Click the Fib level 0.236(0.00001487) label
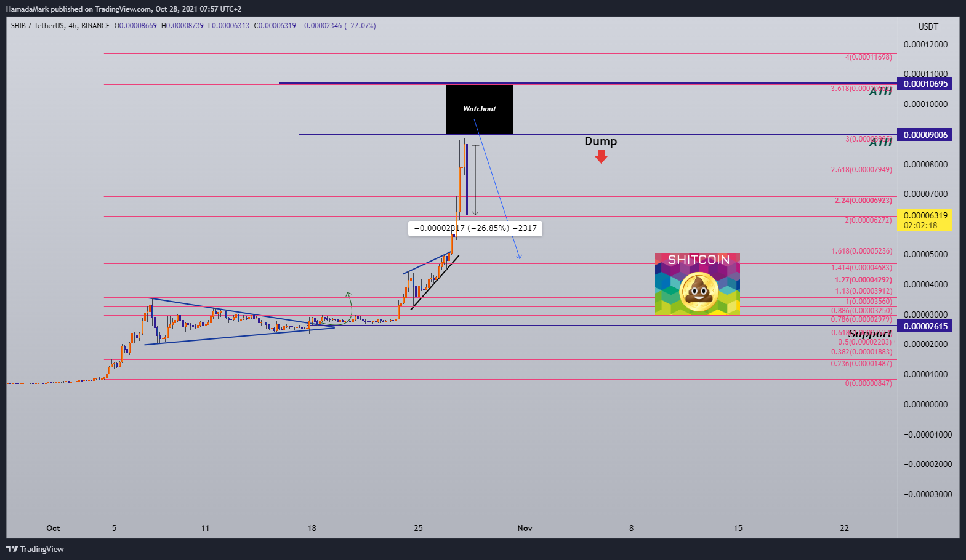 point(861,364)
